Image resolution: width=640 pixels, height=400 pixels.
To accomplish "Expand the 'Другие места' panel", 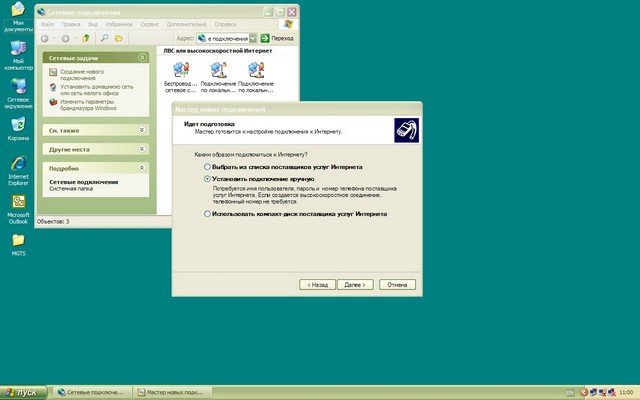I will point(141,149).
